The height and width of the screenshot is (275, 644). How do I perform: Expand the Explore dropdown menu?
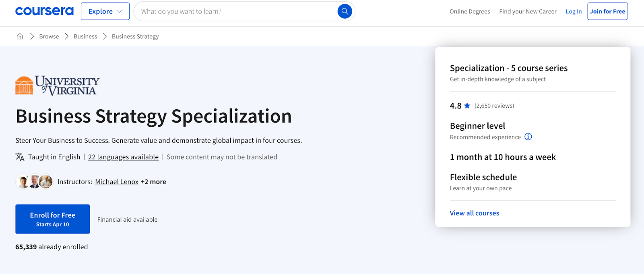pyautogui.click(x=105, y=11)
